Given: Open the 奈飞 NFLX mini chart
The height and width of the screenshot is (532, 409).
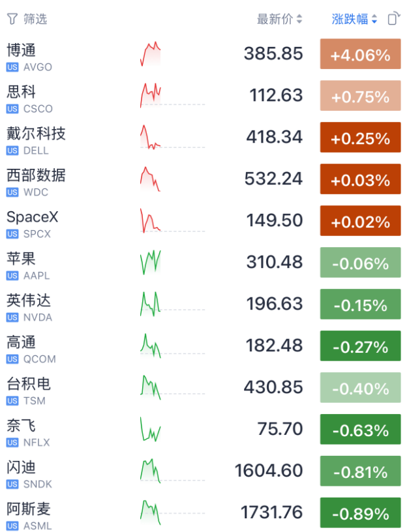Looking at the screenshot, I should pos(151,429).
